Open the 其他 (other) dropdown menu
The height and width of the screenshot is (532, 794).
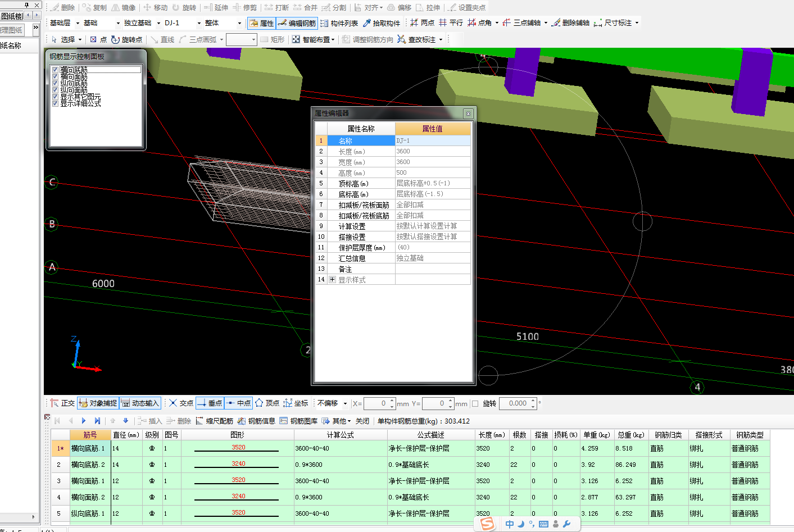tap(337, 421)
